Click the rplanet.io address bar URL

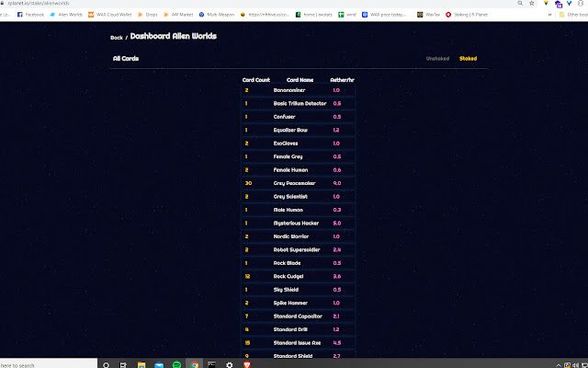pos(39,3)
